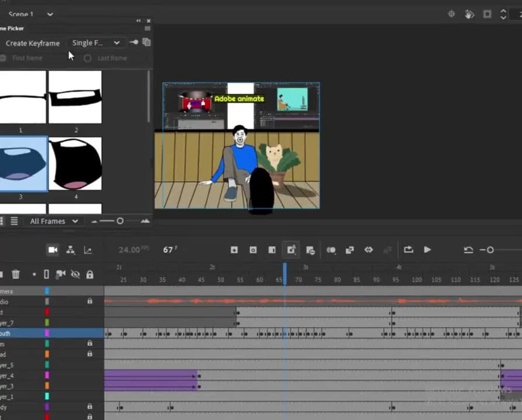Click the current frame number 67
522x420 pixels.
(168, 249)
